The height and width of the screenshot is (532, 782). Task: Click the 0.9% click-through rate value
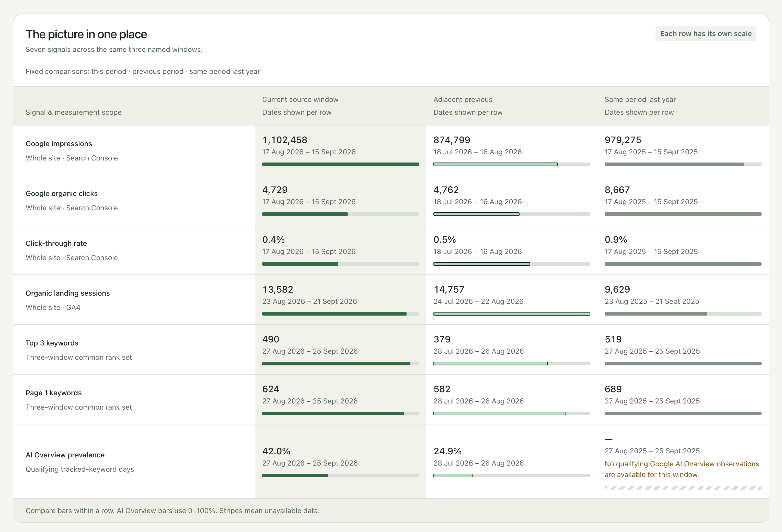pyautogui.click(x=616, y=240)
